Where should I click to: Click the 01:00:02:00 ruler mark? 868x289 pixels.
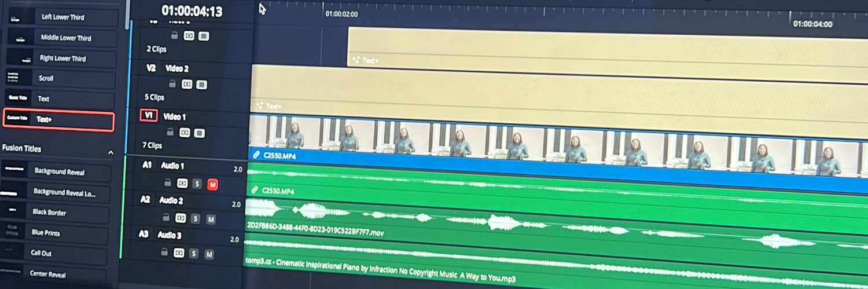341,14
